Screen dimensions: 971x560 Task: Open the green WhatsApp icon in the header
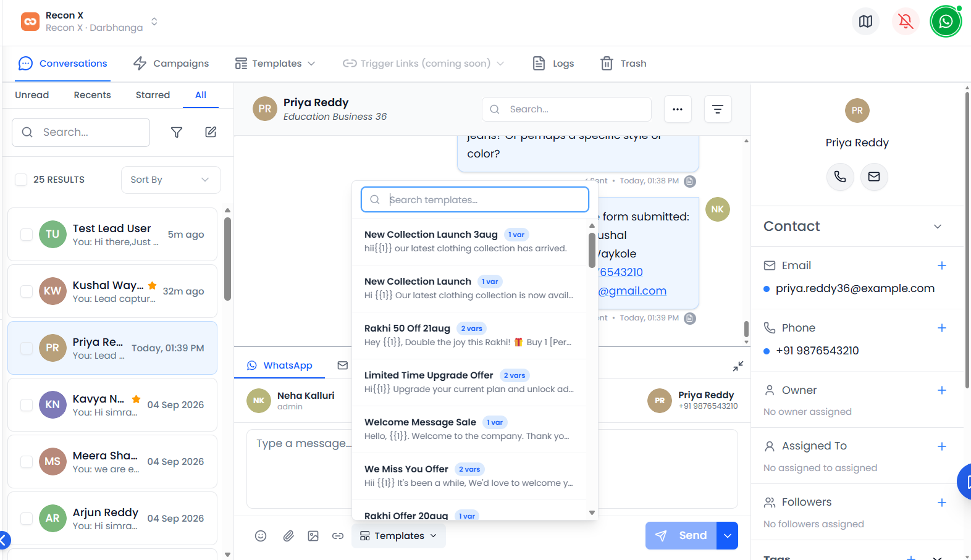click(946, 22)
